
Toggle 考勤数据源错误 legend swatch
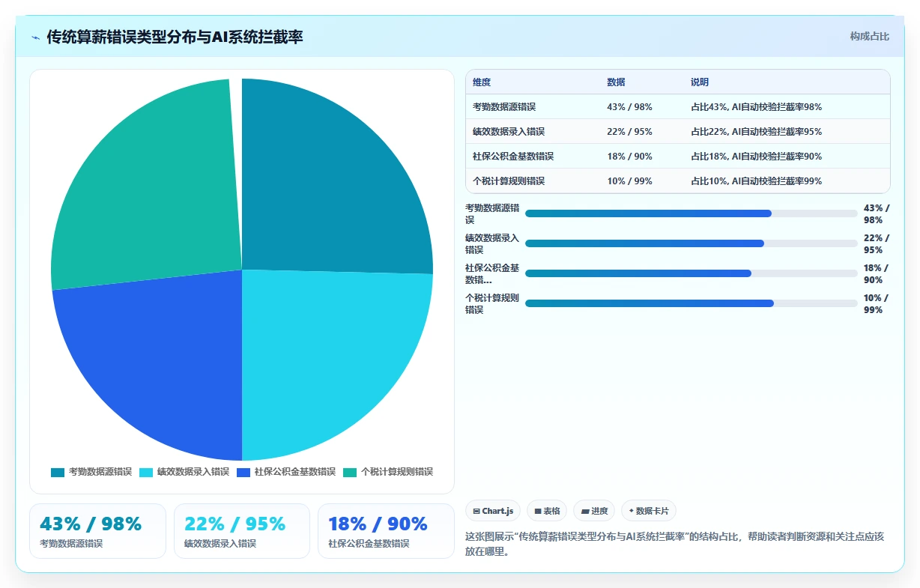tap(58, 472)
